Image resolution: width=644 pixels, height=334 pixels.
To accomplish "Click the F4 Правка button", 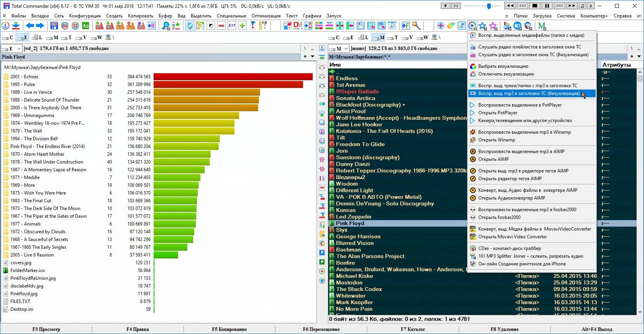I will (x=137, y=329).
